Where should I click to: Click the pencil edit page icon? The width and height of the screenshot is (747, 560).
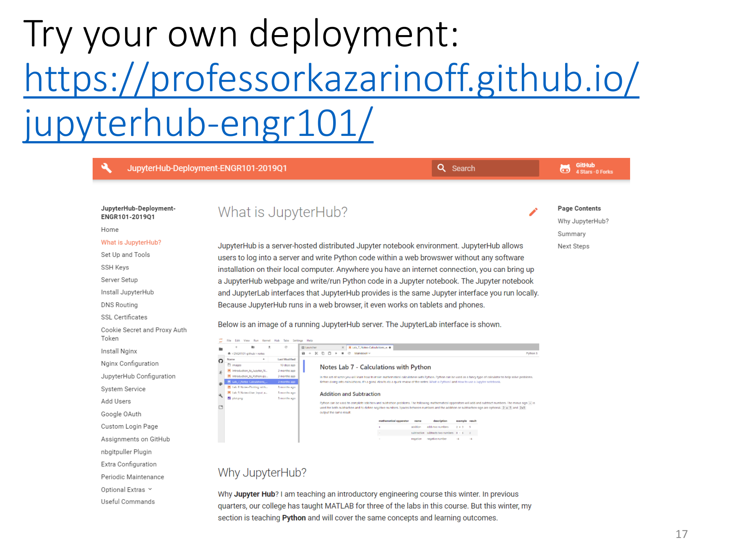tap(533, 212)
